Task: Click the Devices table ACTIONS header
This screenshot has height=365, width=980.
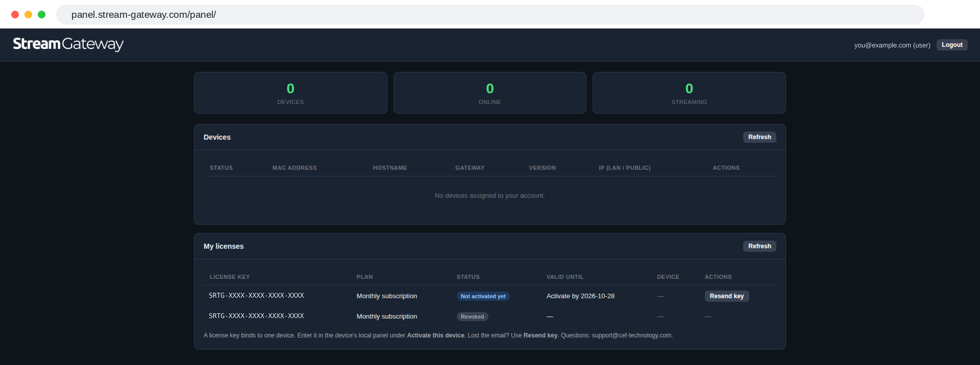Action: tap(726, 168)
